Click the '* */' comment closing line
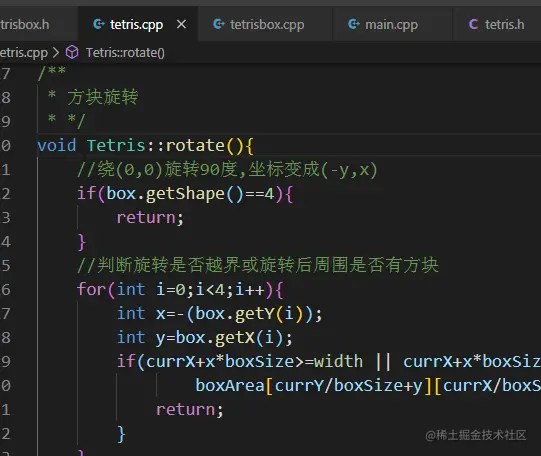The width and height of the screenshot is (541, 456). (x=66, y=121)
